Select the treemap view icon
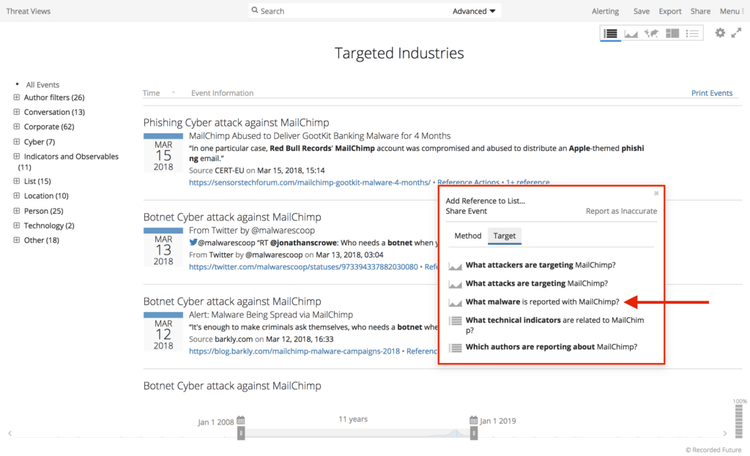The width and height of the screenshot is (750, 456). 672,34
